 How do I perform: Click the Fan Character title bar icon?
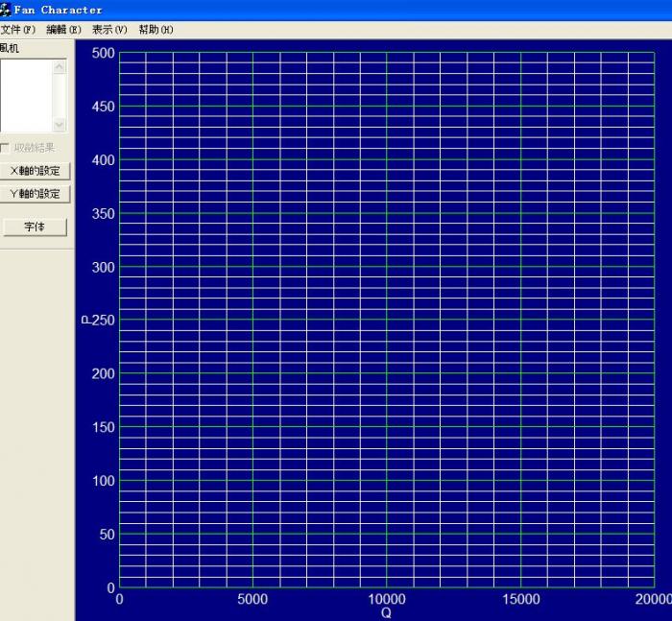tap(6, 10)
